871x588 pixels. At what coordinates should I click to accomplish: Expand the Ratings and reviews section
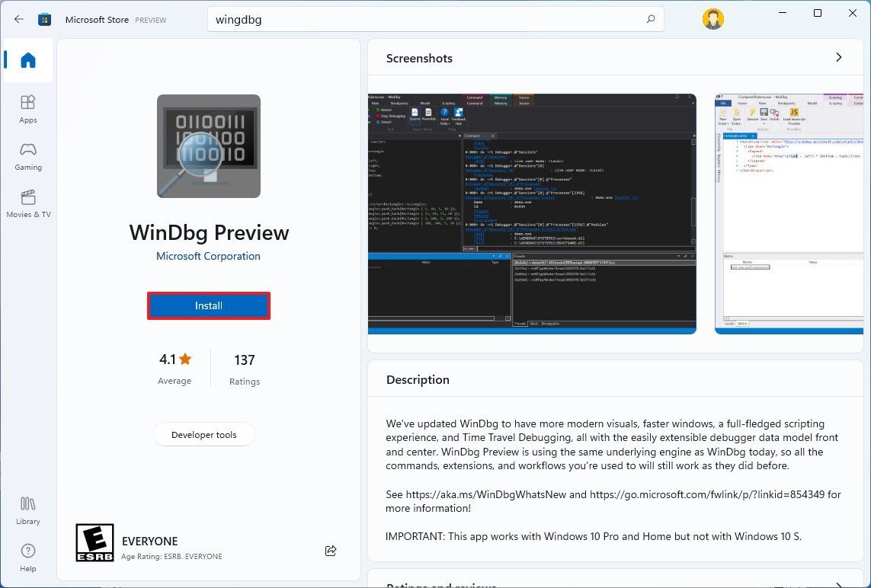pos(839,583)
